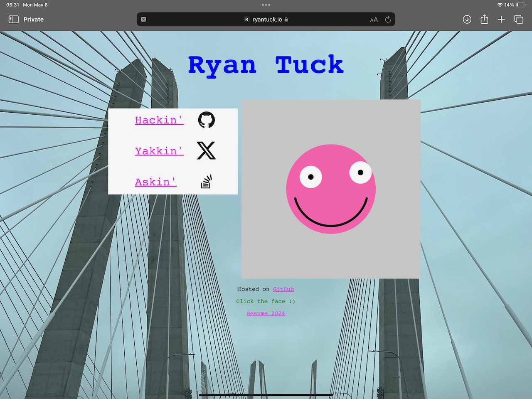Tap the Share icon in toolbar
The width and height of the screenshot is (532, 399).
pos(484,20)
